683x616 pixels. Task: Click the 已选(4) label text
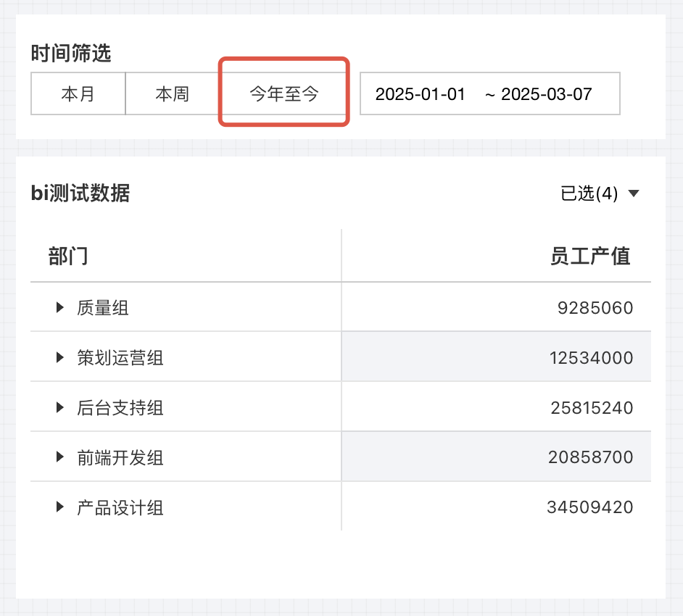tap(589, 193)
